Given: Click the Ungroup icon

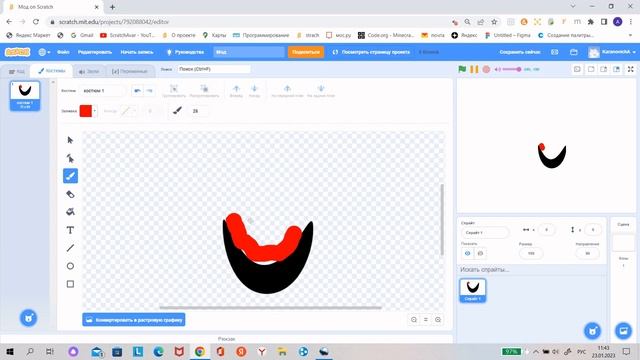Looking at the screenshot, I should (204, 91).
